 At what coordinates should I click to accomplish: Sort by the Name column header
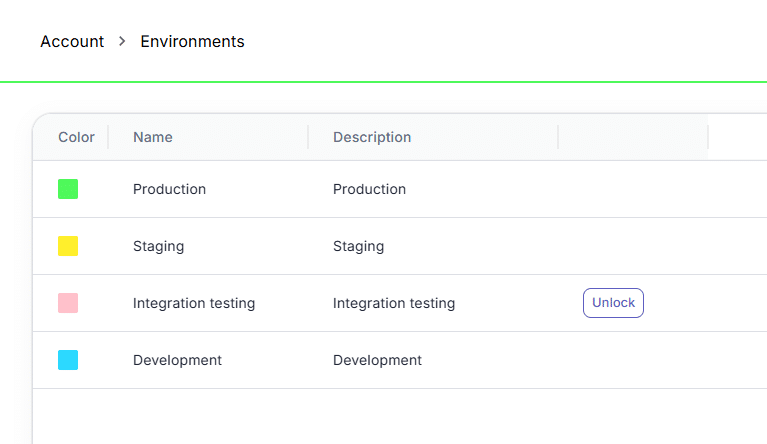[153, 137]
